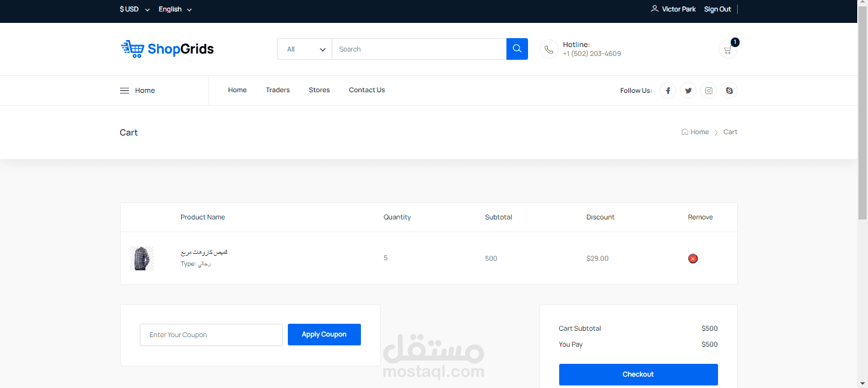Click the Apply Coupon button

[324, 335]
